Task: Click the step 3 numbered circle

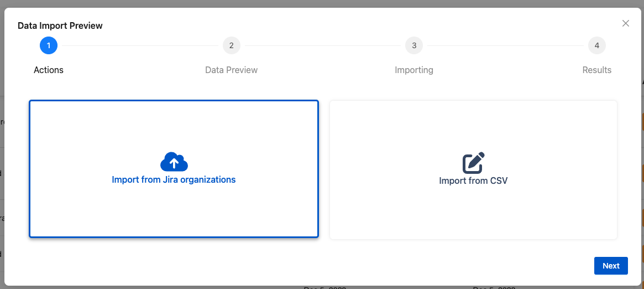Action: (414, 45)
